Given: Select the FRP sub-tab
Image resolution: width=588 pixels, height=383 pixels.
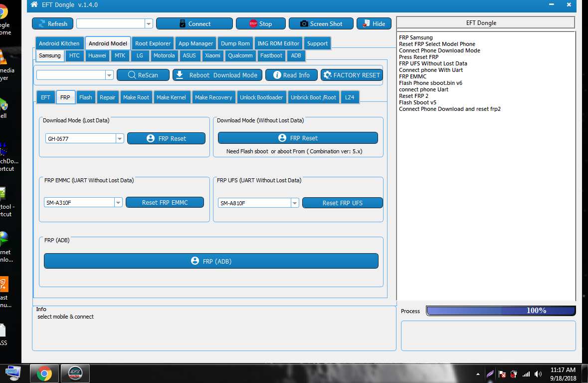Looking at the screenshot, I should tap(65, 97).
